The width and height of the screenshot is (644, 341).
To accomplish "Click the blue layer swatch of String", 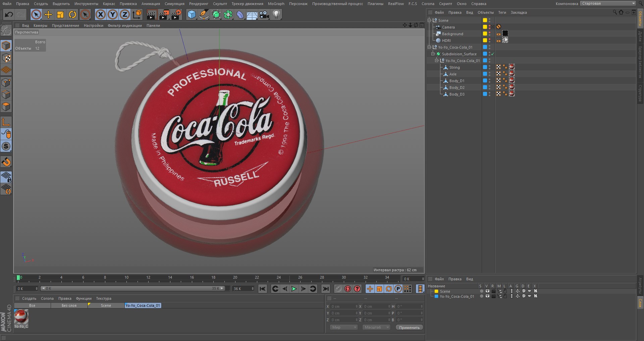I will pyautogui.click(x=485, y=67).
